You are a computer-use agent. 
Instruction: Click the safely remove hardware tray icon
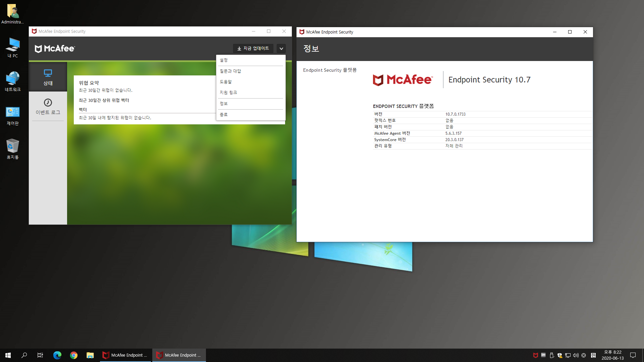(x=552, y=355)
